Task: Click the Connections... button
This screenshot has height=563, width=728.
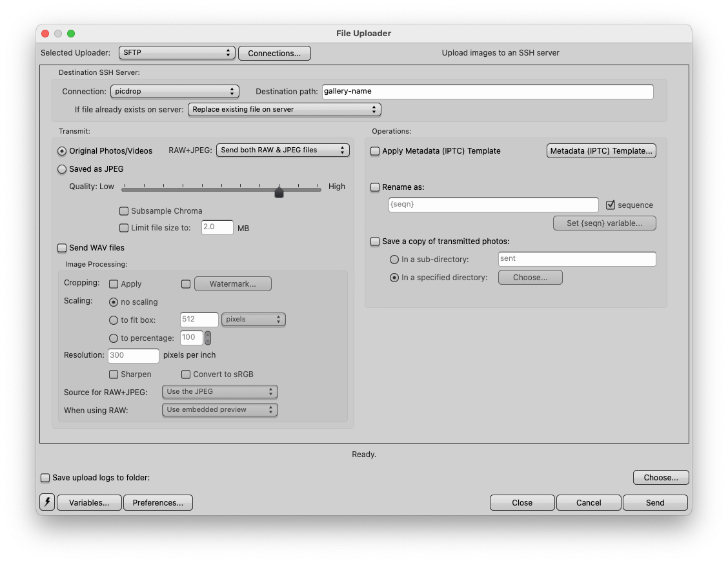Action: (274, 53)
